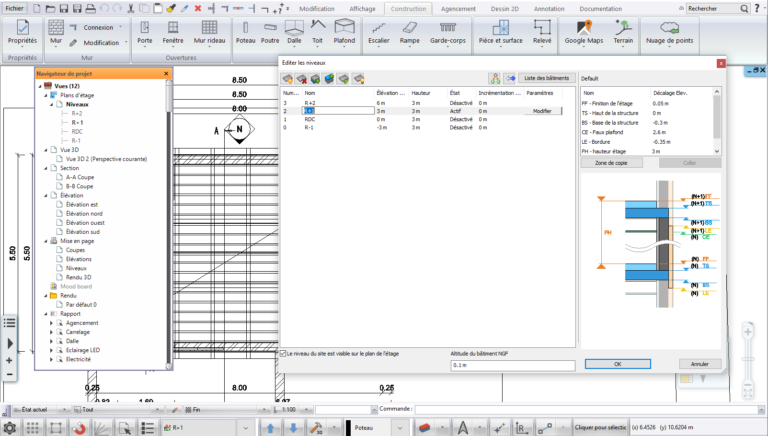Open the État actuel dropdown
This screenshot has width=768, height=436.
[64, 410]
